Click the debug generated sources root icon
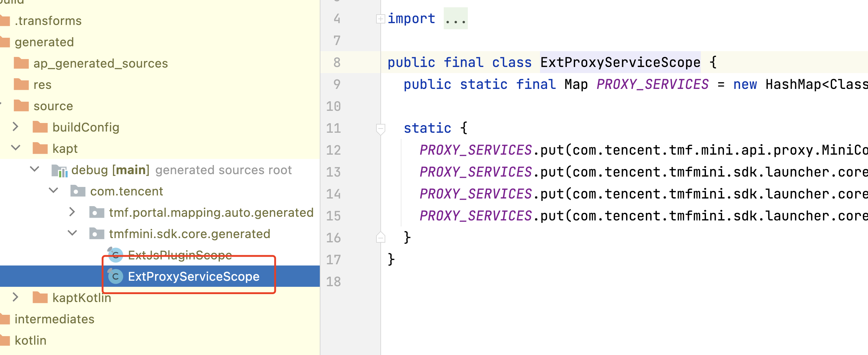The image size is (868, 355). pyautogui.click(x=60, y=170)
